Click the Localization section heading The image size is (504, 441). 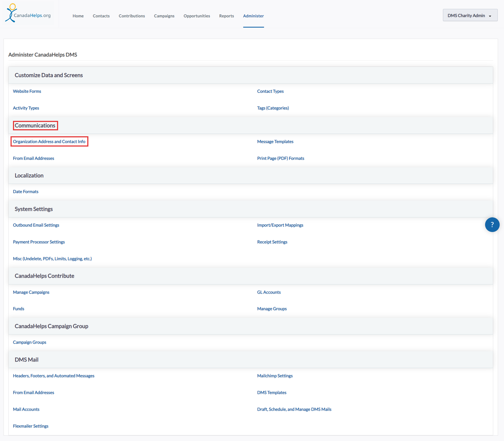(29, 175)
